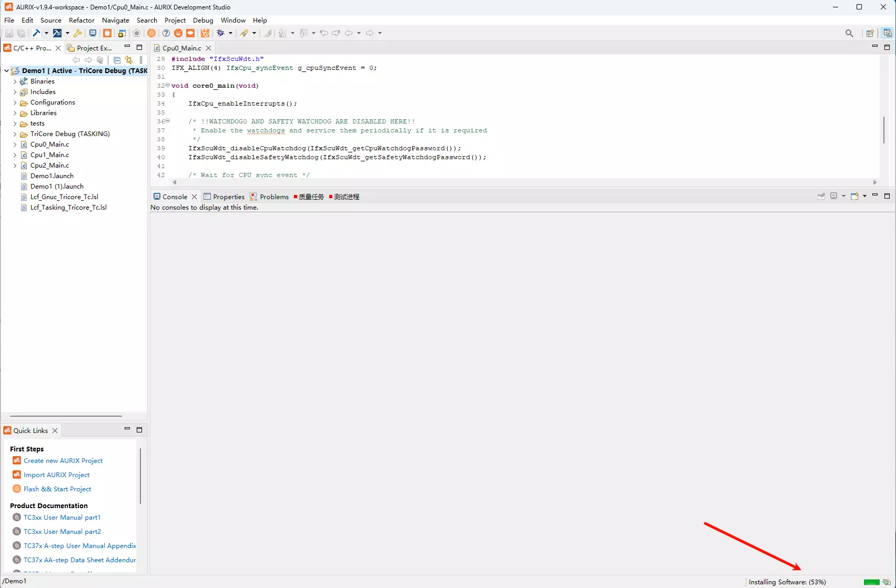The image size is (896, 588).
Task: Click the green install progress bar
Action: point(871,582)
